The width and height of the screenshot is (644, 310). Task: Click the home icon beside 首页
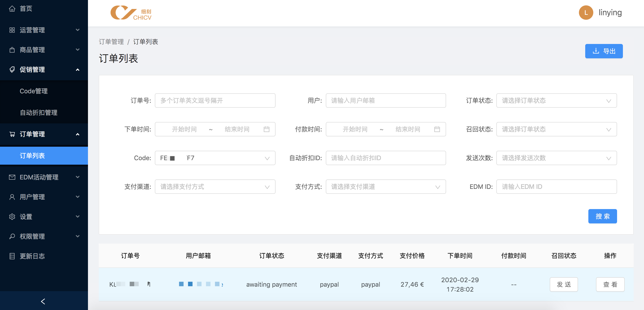click(12, 9)
